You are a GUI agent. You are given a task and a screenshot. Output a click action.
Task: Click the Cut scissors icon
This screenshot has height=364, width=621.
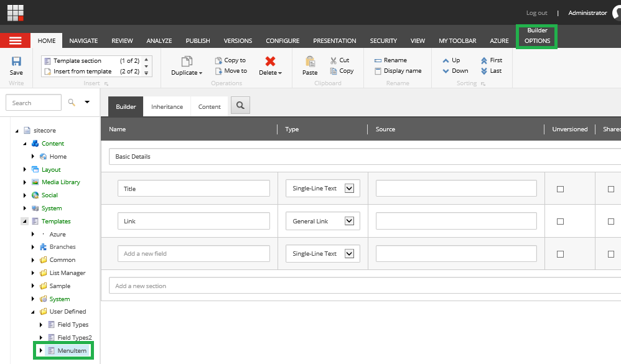pyautogui.click(x=334, y=60)
